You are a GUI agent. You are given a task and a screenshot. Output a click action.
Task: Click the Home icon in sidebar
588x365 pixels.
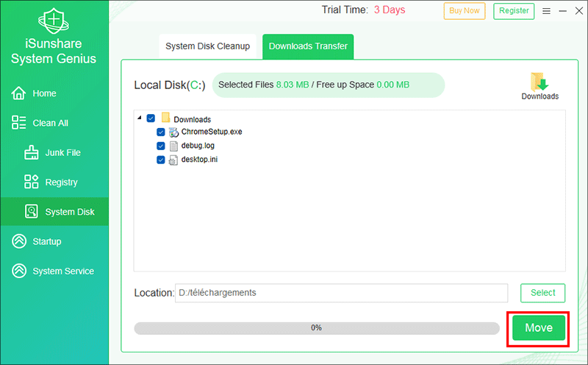pyautogui.click(x=19, y=93)
